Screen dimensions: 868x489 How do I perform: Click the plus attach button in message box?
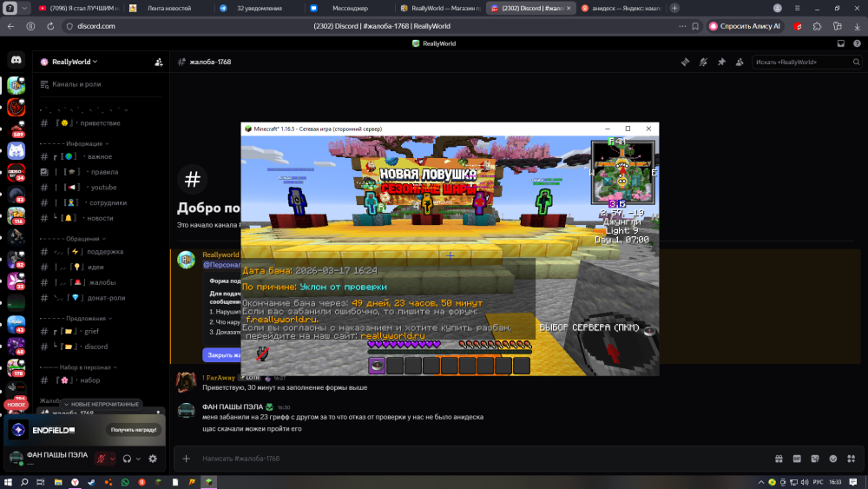tap(187, 459)
